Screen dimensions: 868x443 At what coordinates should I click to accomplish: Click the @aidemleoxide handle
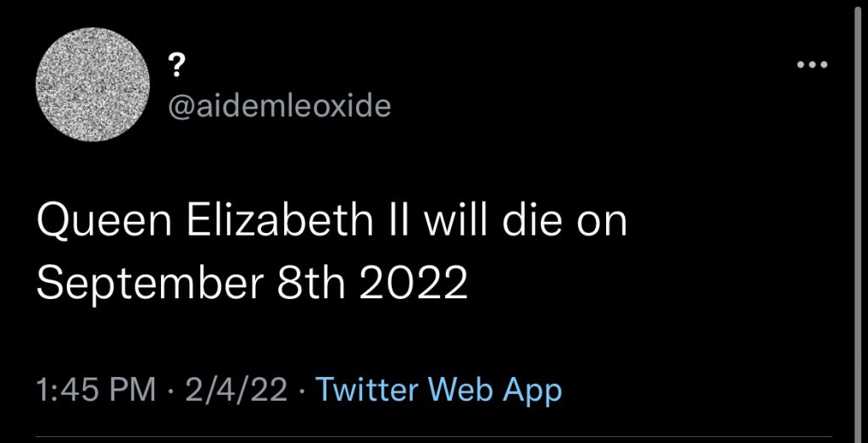[281, 106]
